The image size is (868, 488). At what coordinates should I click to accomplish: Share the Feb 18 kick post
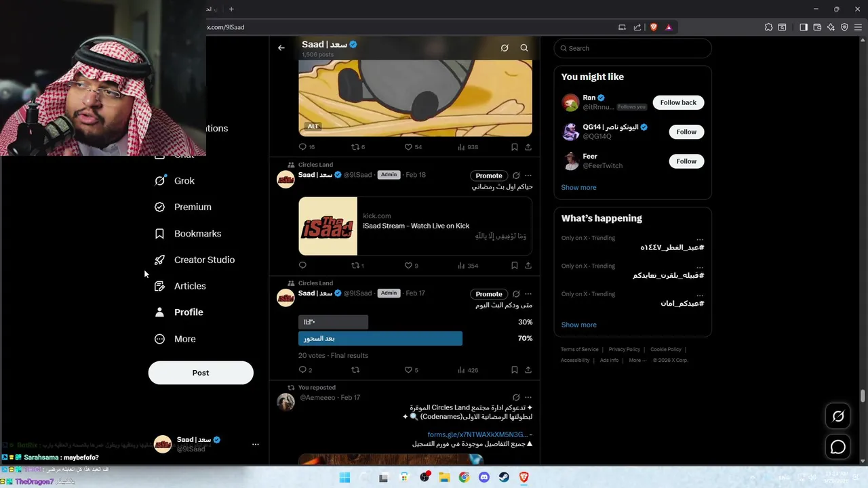click(528, 266)
